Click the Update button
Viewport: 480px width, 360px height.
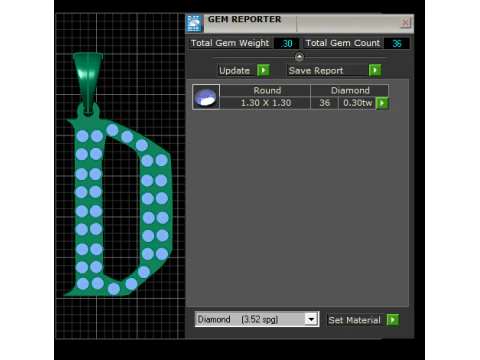pos(237,70)
